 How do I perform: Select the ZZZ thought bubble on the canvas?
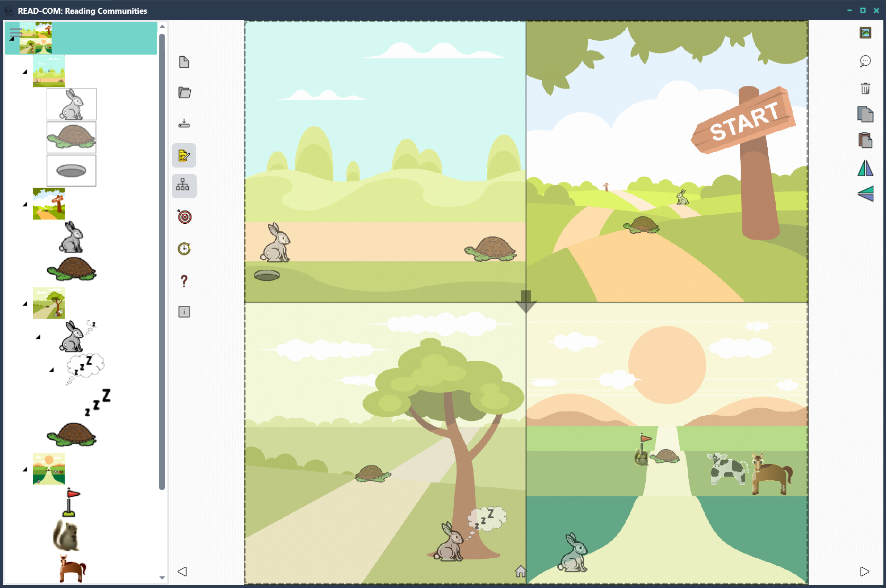[x=487, y=520]
